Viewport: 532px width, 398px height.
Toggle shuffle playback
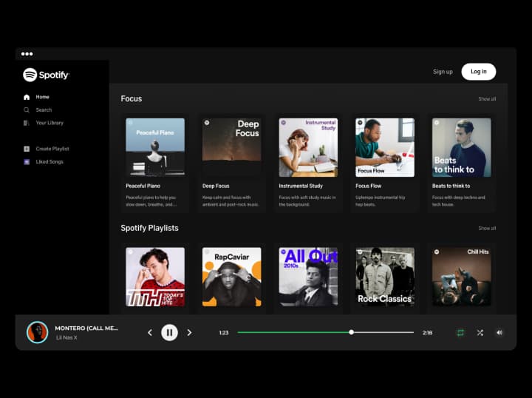pos(480,333)
